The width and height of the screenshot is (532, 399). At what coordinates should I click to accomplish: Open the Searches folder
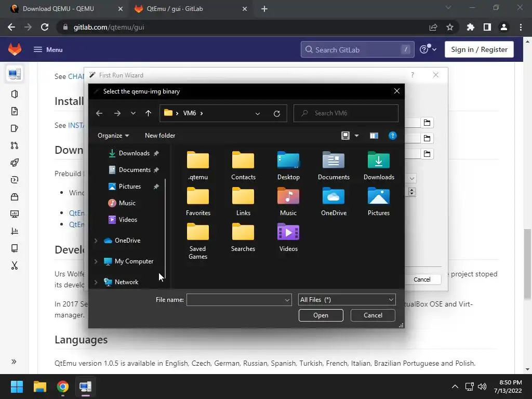(x=243, y=237)
